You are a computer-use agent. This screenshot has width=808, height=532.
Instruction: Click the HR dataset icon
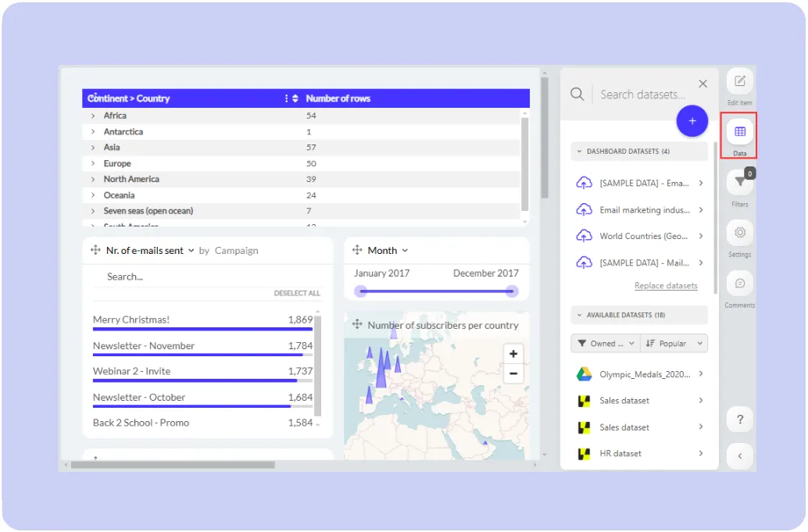pos(584,454)
